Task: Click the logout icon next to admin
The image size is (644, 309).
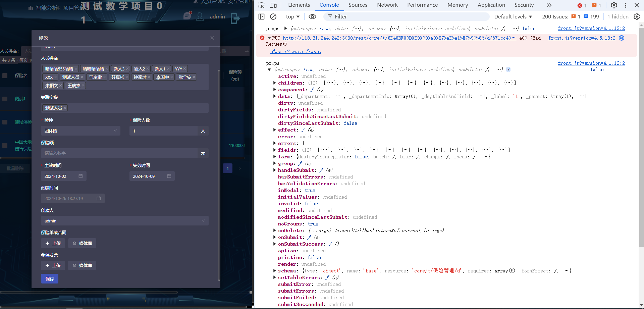Action: tap(235, 18)
